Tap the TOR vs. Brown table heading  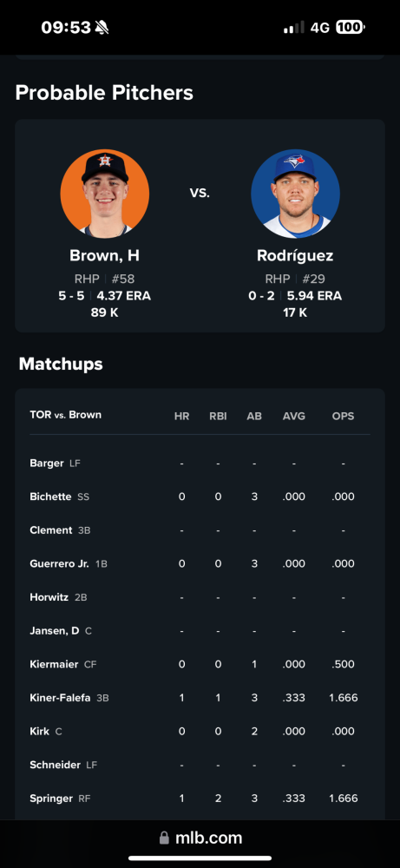point(65,415)
